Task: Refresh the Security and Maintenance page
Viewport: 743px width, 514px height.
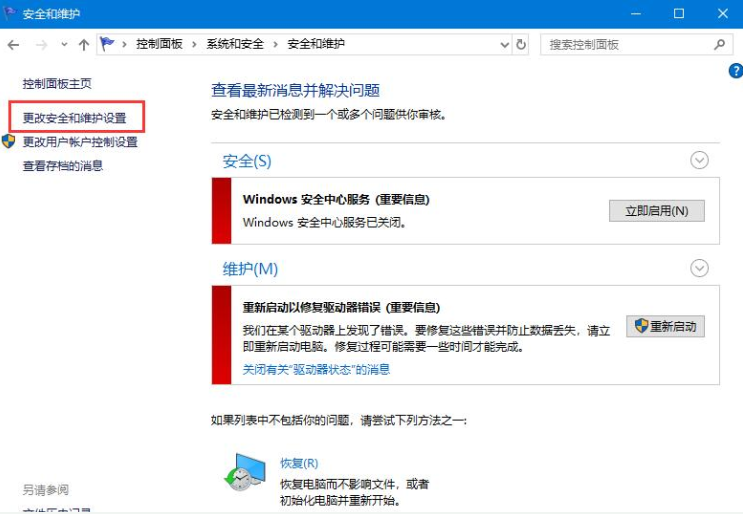Action: (521, 45)
